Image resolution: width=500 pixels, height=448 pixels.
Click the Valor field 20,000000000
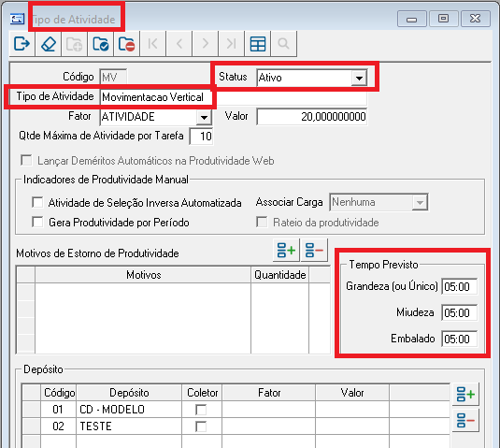click(x=312, y=117)
